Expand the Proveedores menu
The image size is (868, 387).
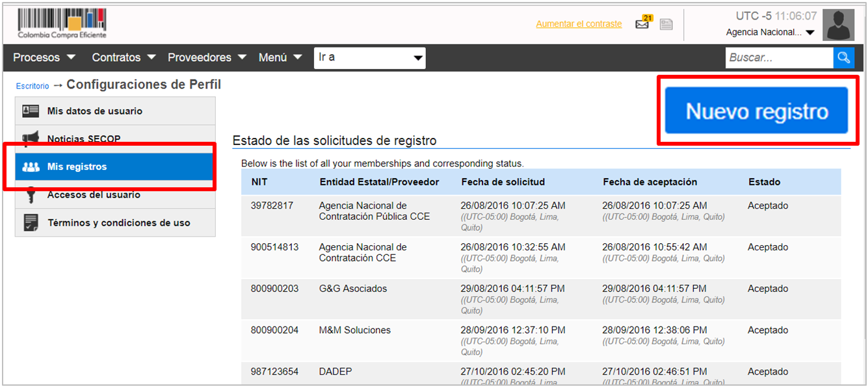pos(207,58)
